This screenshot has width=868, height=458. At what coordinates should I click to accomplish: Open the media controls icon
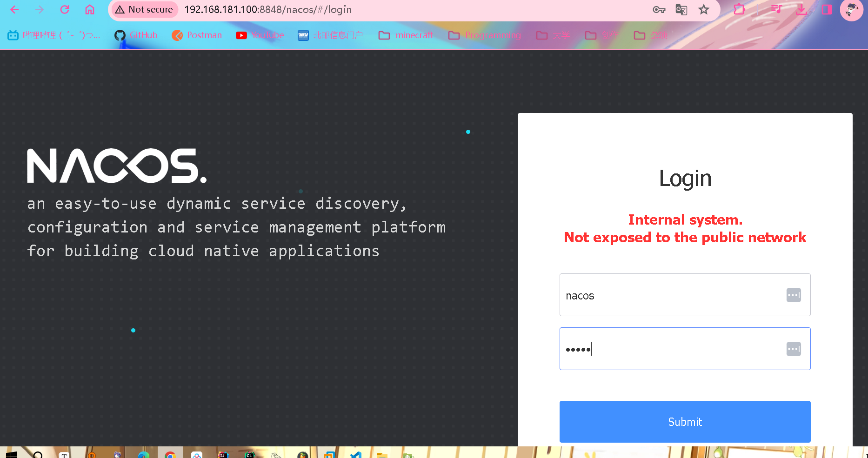776,9
